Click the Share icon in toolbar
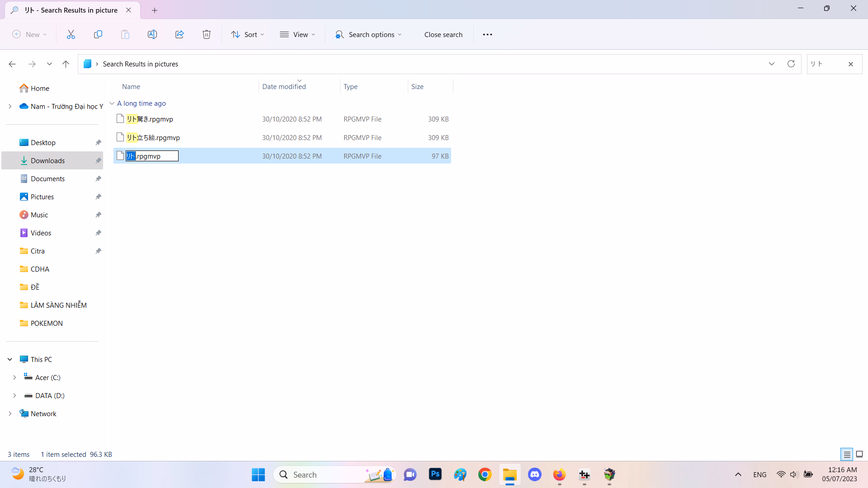The height and width of the screenshot is (488, 868). click(179, 34)
